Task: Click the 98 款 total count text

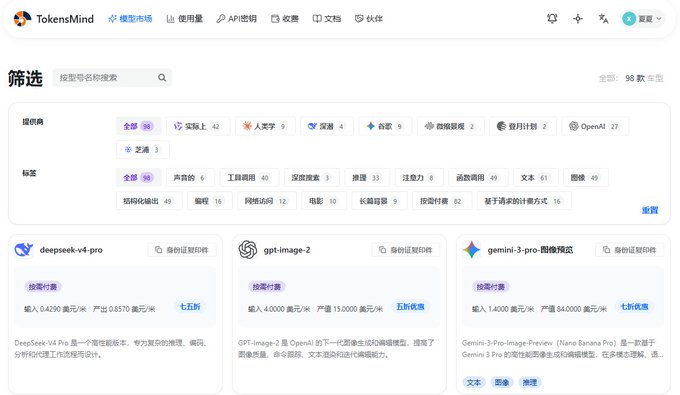Action: click(x=635, y=78)
